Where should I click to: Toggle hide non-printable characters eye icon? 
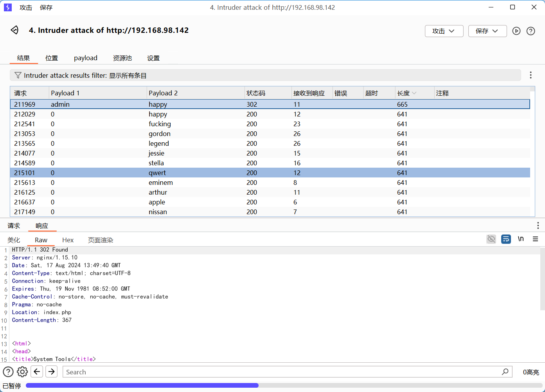(x=491, y=239)
